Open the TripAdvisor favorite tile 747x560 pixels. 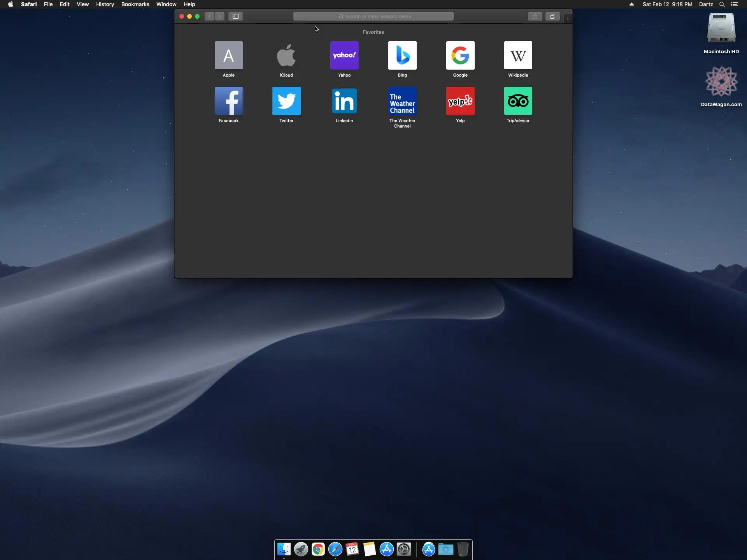point(518,101)
